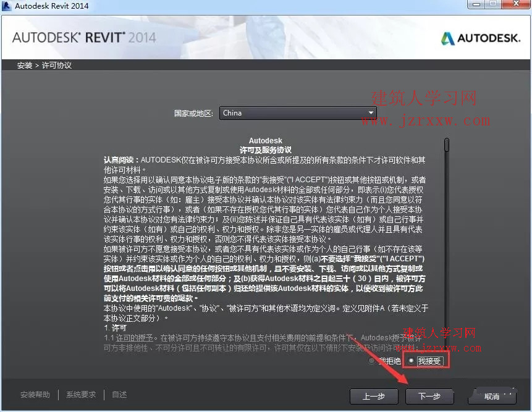Open the 安装帮助 installation help link
Screen dimensions: 532x412
tap(35, 395)
